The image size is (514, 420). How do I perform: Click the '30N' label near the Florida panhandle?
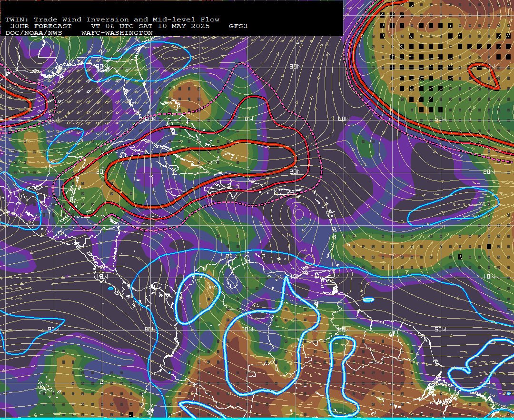tap(101, 67)
